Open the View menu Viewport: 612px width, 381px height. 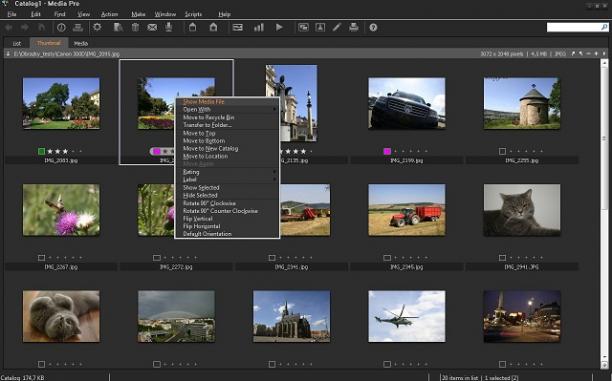coord(84,14)
